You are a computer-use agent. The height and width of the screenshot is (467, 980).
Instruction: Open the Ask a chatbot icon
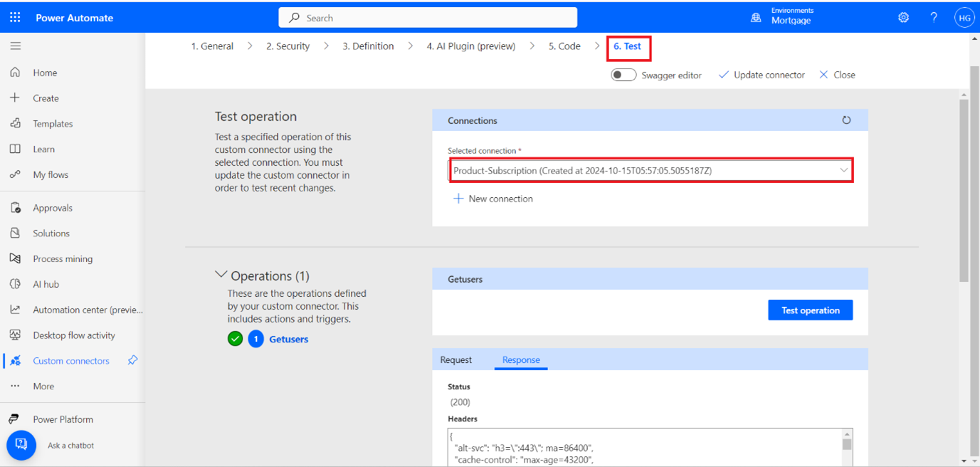point(21,445)
